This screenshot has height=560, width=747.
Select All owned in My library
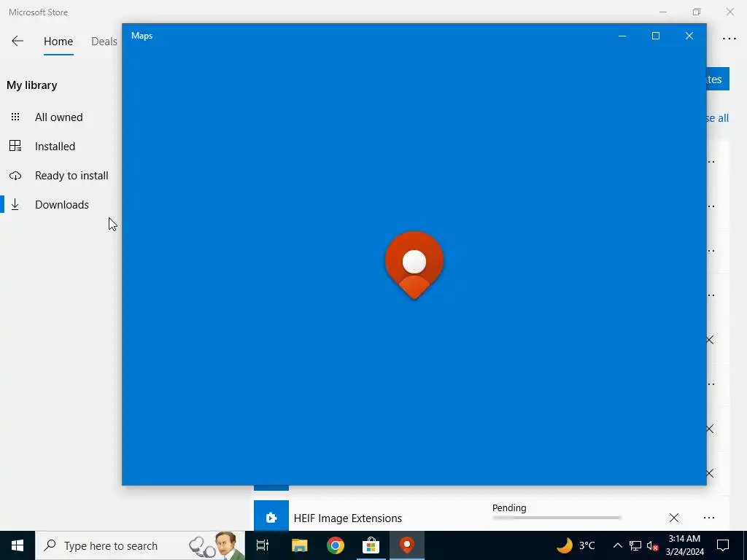pyautogui.click(x=58, y=117)
